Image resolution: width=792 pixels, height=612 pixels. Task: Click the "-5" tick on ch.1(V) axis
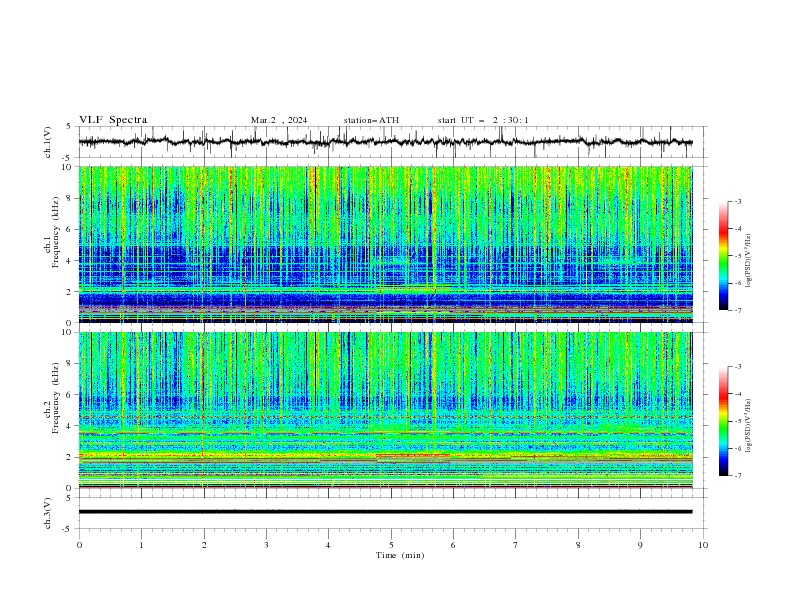coord(67,158)
